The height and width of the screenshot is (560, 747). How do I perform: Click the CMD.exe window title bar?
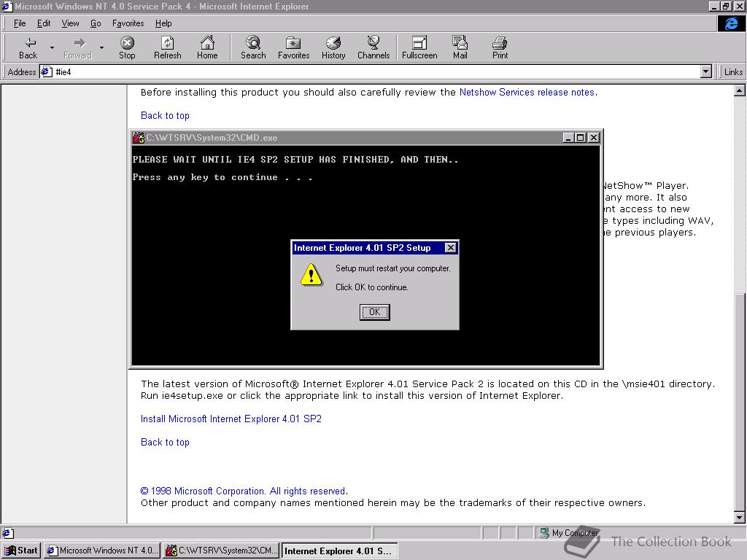365,138
